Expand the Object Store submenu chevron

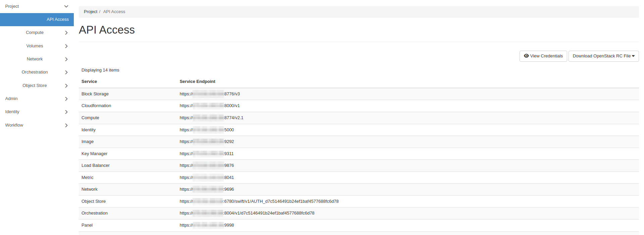pos(66,86)
